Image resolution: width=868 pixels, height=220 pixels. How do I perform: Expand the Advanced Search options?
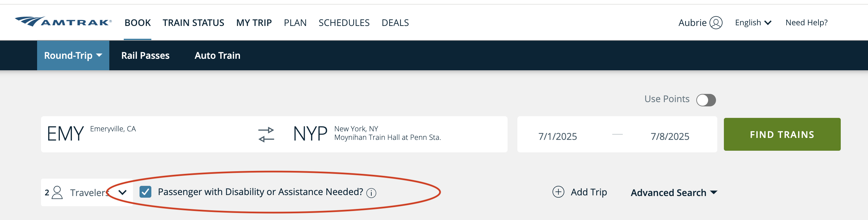click(674, 192)
